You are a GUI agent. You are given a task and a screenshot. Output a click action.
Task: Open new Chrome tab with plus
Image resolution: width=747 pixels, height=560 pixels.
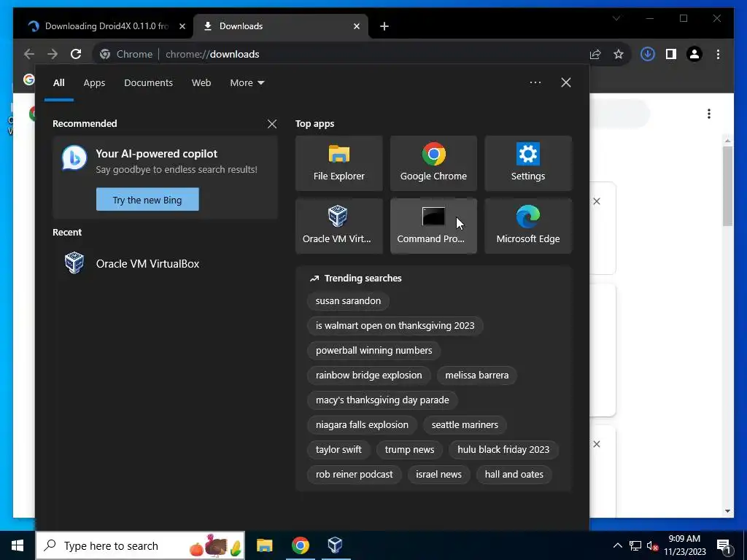384,26
